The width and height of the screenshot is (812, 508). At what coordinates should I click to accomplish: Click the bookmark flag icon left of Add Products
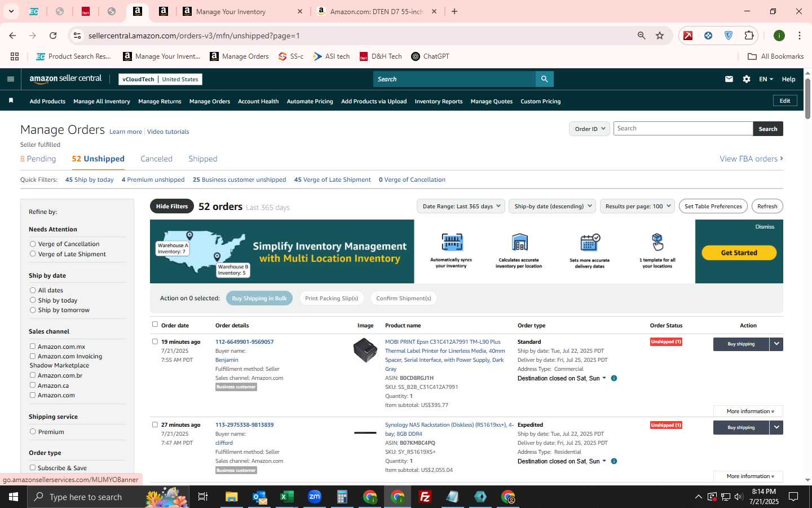coord(11,100)
